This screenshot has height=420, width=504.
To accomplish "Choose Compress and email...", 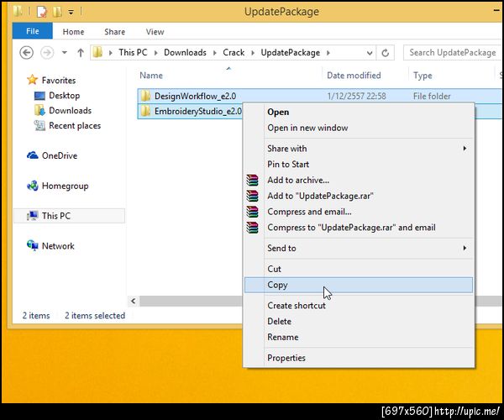I will [359, 212].
